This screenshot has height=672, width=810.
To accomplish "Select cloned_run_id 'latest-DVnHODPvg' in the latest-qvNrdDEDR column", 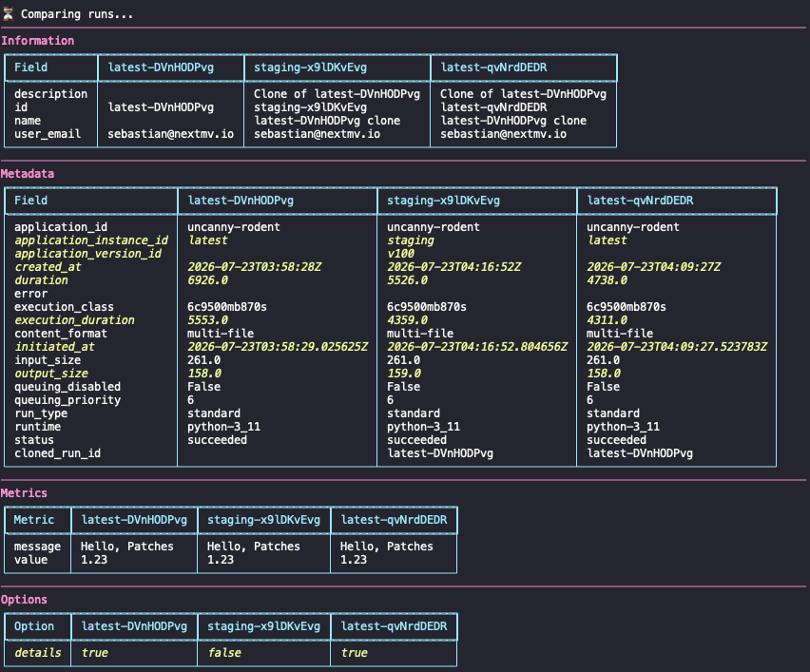I will [640, 453].
